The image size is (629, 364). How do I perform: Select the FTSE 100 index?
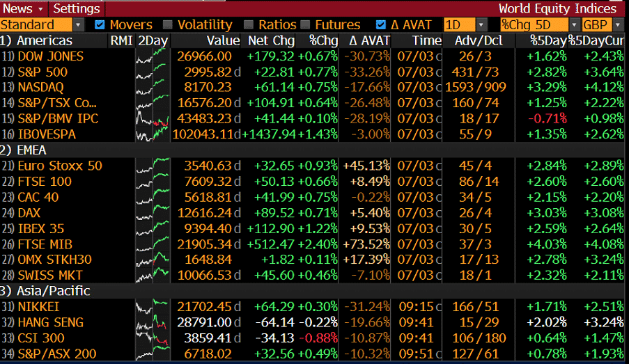tap(45, 181)
